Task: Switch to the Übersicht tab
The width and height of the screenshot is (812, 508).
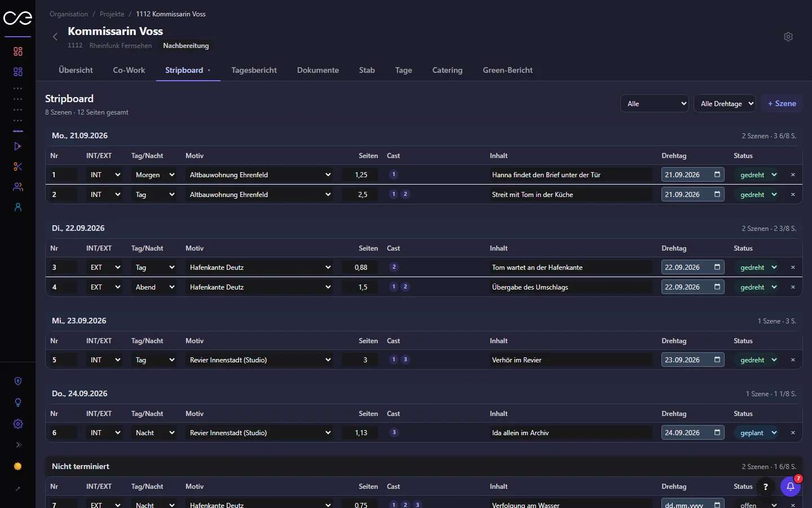Action: 76,70
